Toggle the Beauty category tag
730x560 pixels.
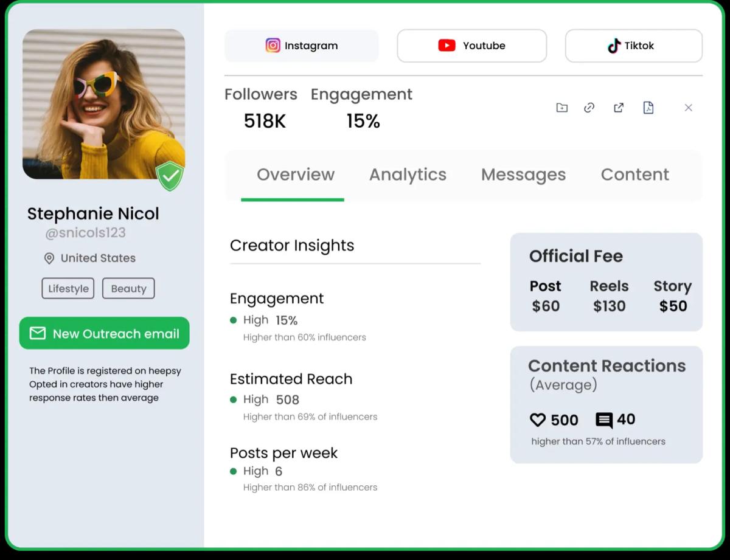click(x=128, y=288)
